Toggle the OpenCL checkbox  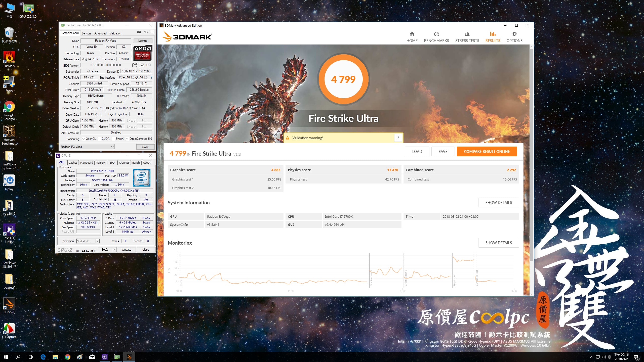[x=84, y=139]
